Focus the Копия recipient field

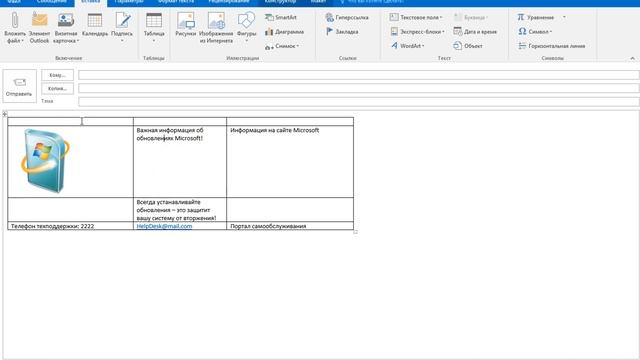[359, 88]
